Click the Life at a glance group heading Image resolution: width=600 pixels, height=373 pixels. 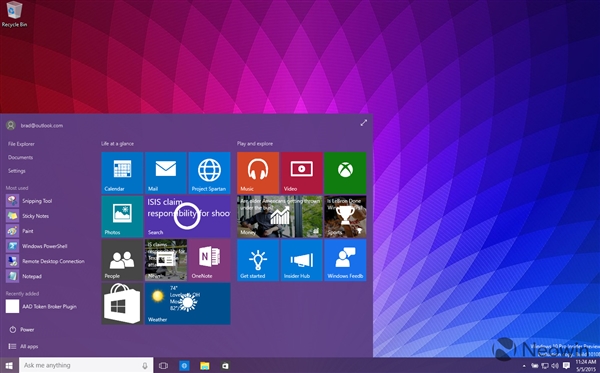pos(117,143)
